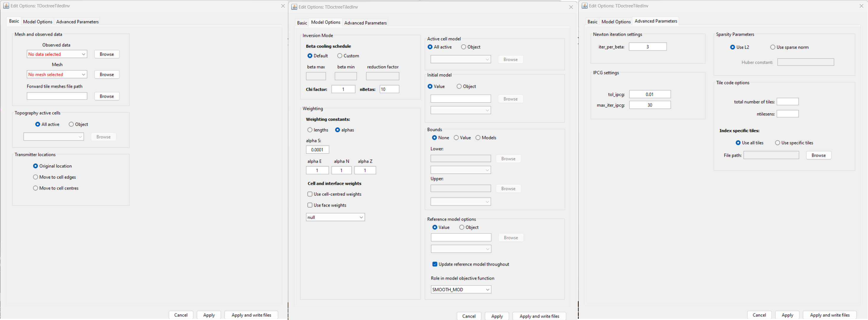868x320 pixels.
Task: Switch to Basic tab in the right window
Action: pyautogui.click(x=592, y=22)
